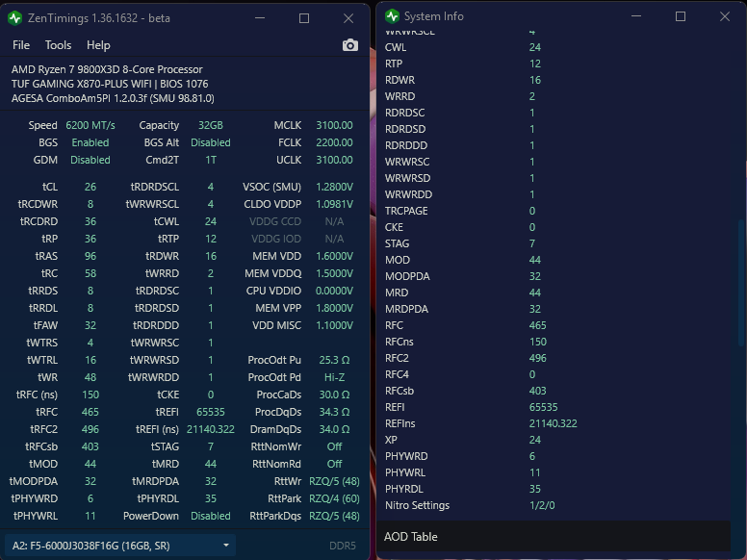Click the camera screenshot icon in ZenTimings
747x560 pixels.
[350, 45]
